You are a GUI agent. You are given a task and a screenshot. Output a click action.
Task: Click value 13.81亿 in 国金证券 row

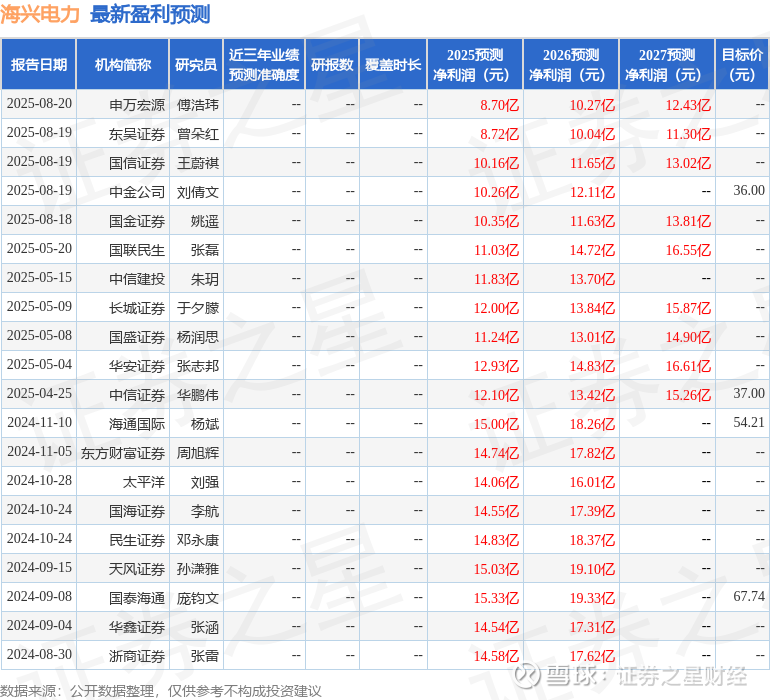pyautogui.click(x=688, y=221)
